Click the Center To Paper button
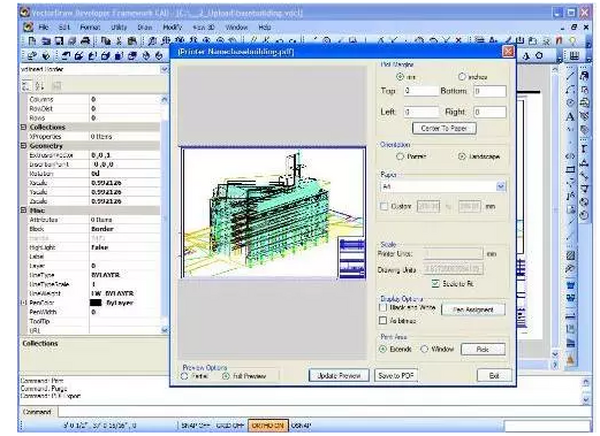The width and height of the screenshot is (600, 436). pyautogui.click(x=444, y=128)
